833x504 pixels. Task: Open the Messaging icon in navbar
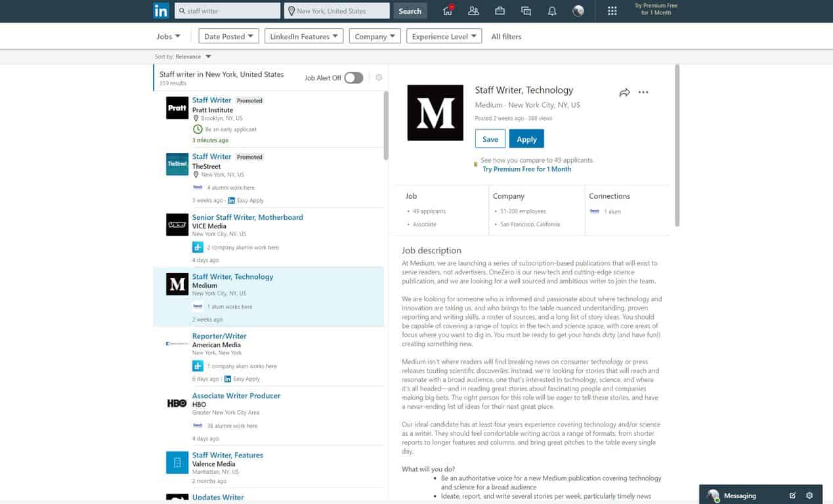click(x=526, y=10)
